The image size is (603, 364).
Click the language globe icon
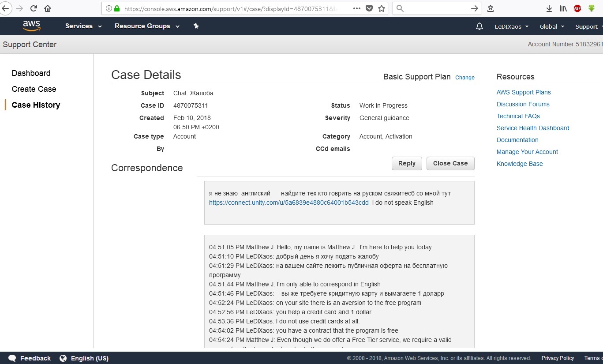[63, 358]
